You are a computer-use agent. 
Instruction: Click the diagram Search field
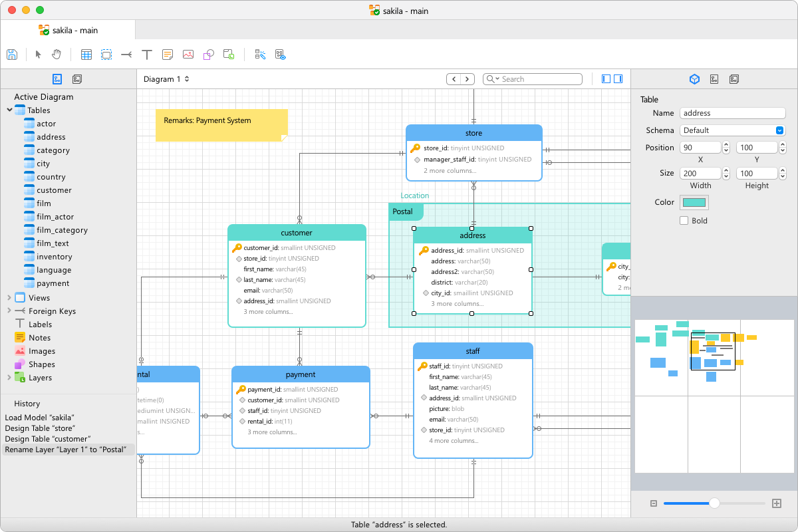pyautogui.click(x=533, y=79)
